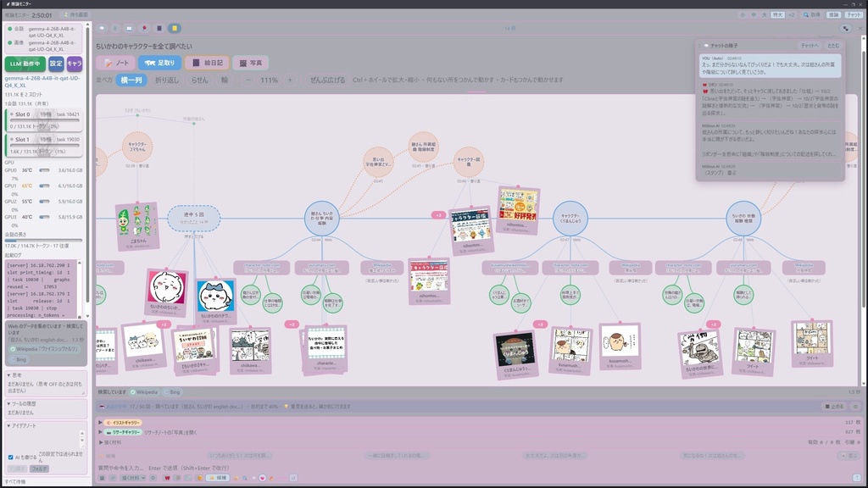Click the refresh icon in input toolbar
Viewport: 868px width, 488px height.
coord(293,478)
